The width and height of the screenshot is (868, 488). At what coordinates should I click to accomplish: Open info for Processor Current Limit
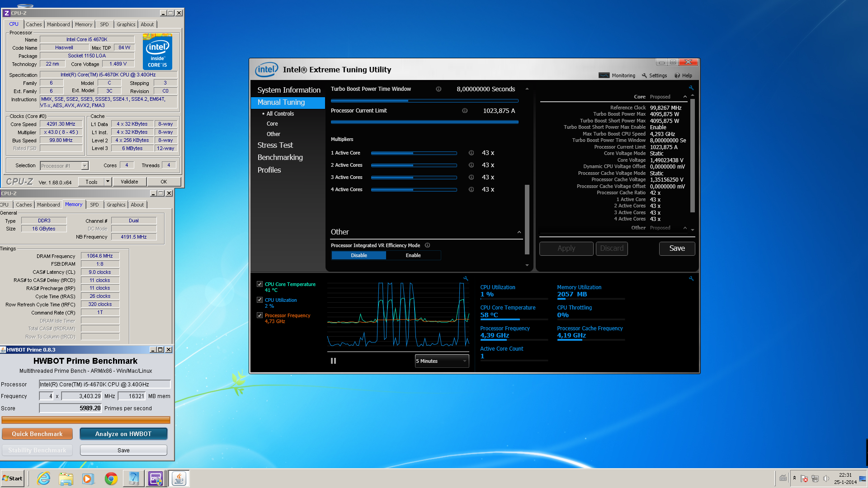click(x=465, y=111)
